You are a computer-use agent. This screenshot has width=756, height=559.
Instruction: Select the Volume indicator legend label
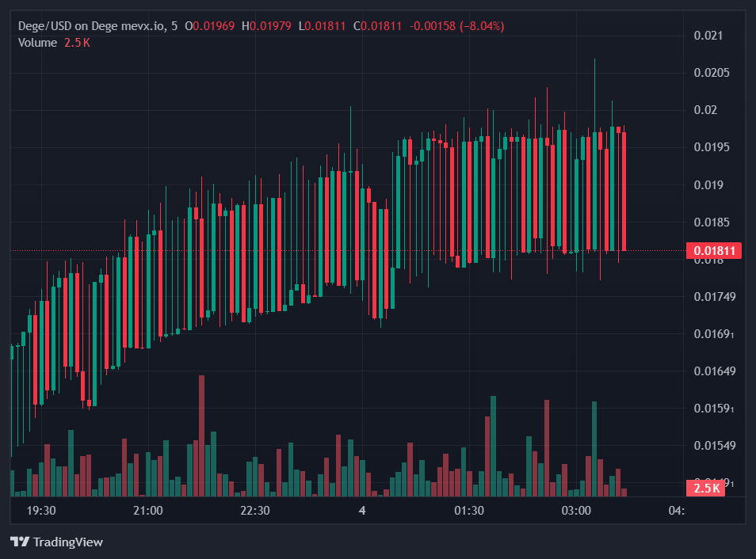(37, 43)
